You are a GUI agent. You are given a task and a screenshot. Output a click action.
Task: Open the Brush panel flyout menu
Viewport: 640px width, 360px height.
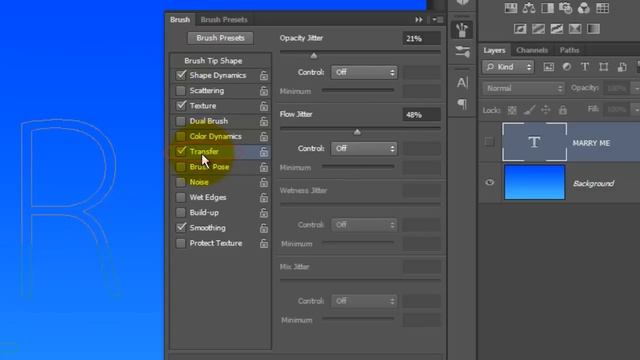click(438, 20)
